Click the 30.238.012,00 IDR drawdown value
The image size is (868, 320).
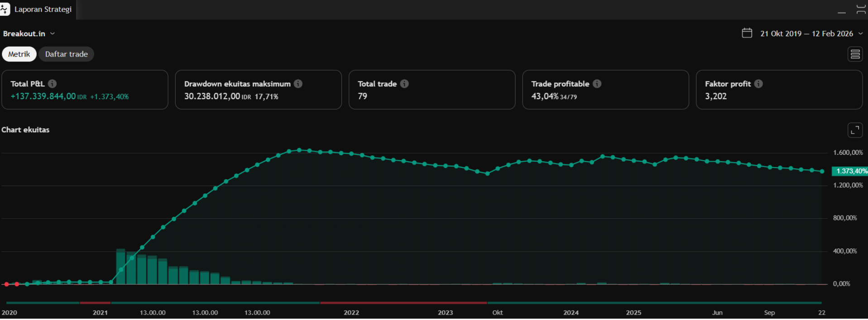pyautogui.click(x=217, y=96)
